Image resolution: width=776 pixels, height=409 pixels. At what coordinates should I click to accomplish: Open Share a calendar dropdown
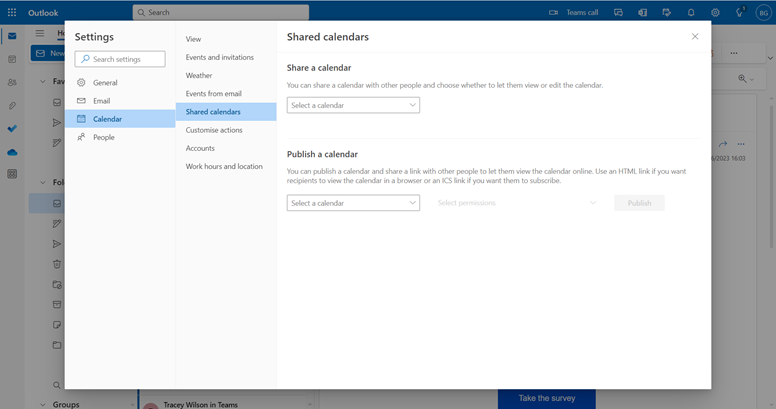pos(353,105)
